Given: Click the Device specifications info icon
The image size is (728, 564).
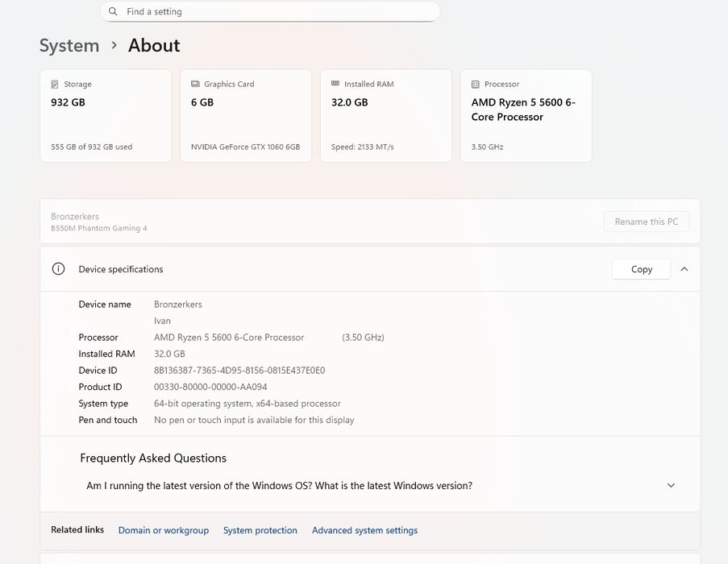Looking at the screenshot, I should pos(58,269).
